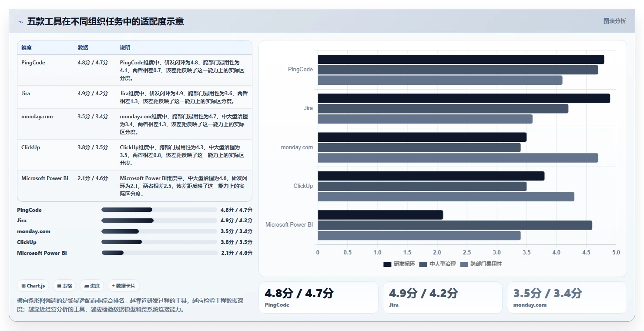
Task: Toggle the 跨部门易用性 legend item
Action: (481, 264)
